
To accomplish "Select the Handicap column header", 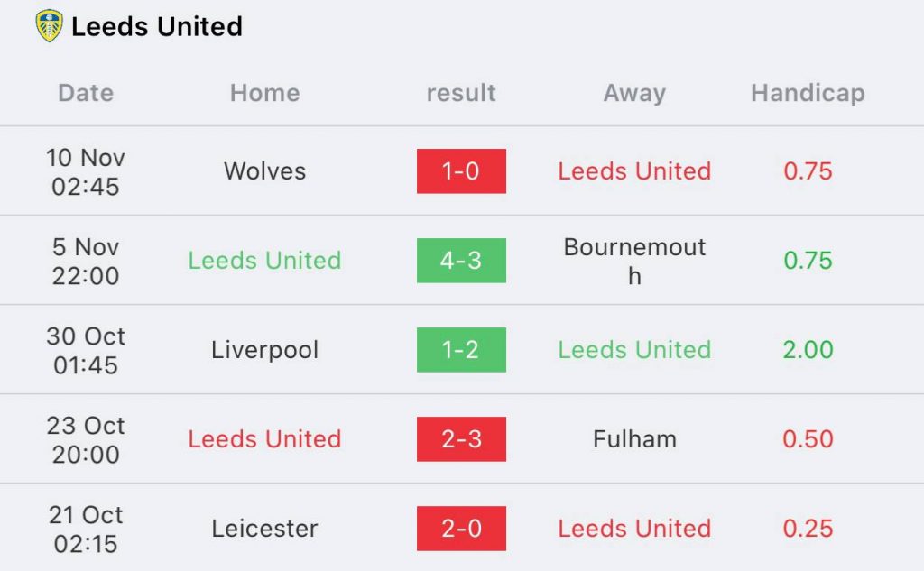I will [808, 93].
